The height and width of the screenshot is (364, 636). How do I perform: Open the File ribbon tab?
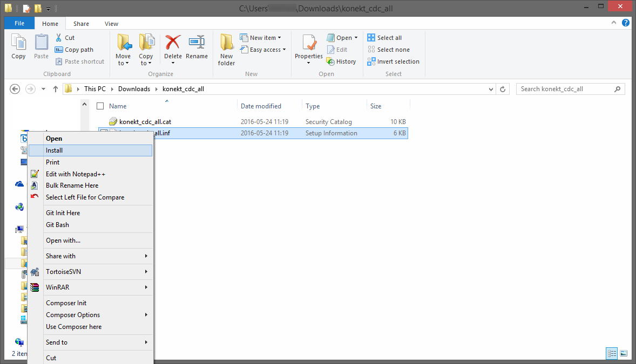(19, 23)
